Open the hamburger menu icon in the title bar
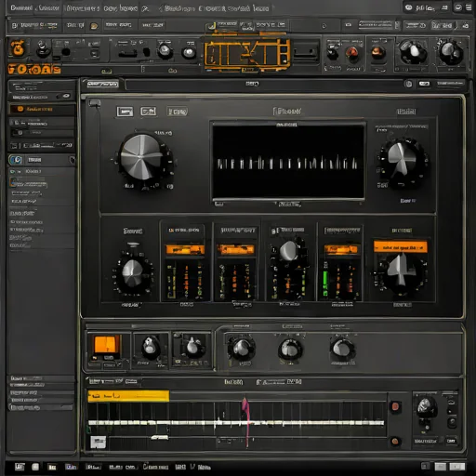 coord(469,7)
